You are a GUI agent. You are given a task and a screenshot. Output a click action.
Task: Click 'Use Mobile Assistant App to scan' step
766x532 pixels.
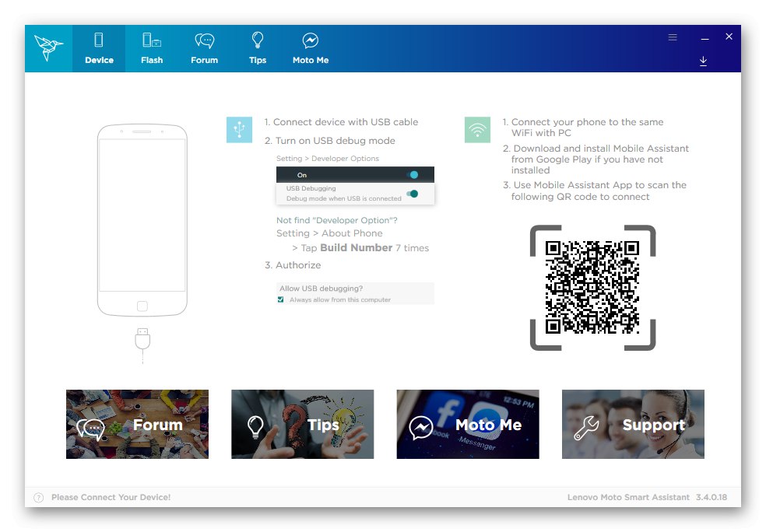coord(595,191)
